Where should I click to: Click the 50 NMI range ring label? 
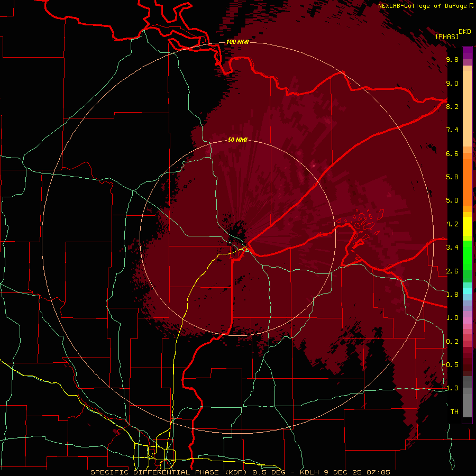[x=237, y=140]
